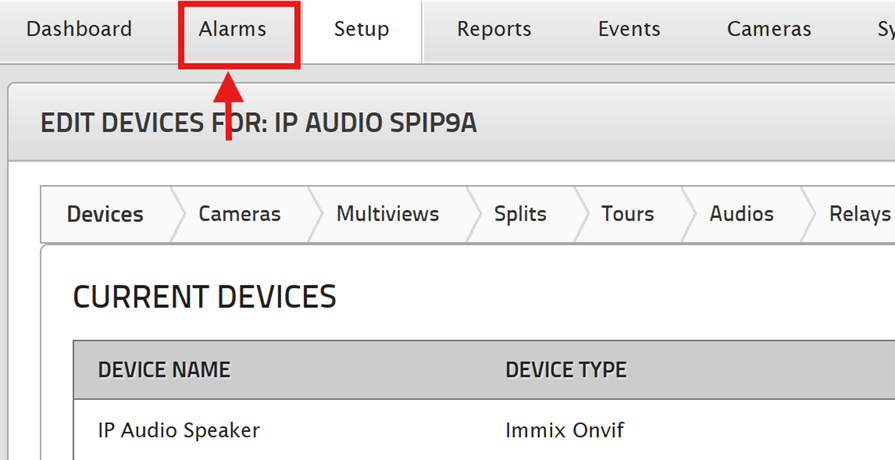
Task: Click the partially visible Sy tab after Cameras
Action: click(886, 29)
